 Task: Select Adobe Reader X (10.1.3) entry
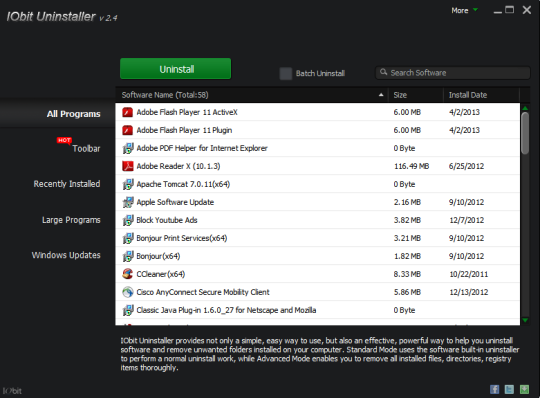point(317,166)
